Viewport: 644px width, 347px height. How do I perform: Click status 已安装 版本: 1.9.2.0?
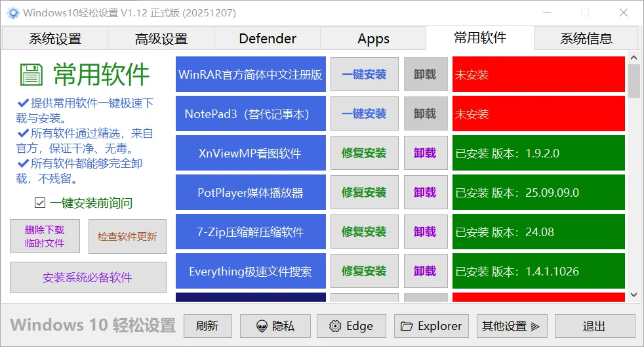(538, 153)
